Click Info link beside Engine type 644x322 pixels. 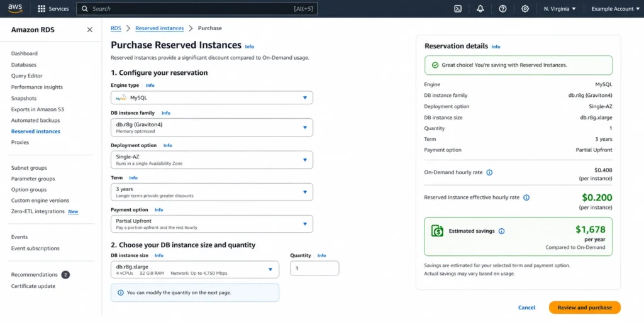(150, 86)
